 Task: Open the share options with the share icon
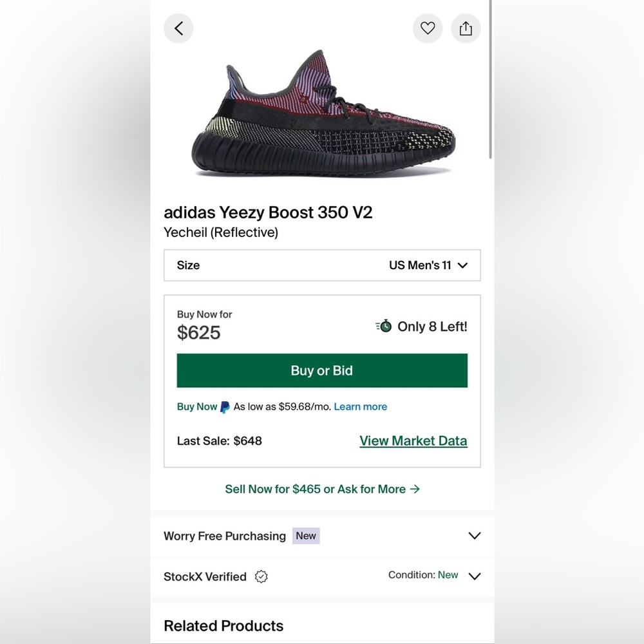[x=466, y=28]
